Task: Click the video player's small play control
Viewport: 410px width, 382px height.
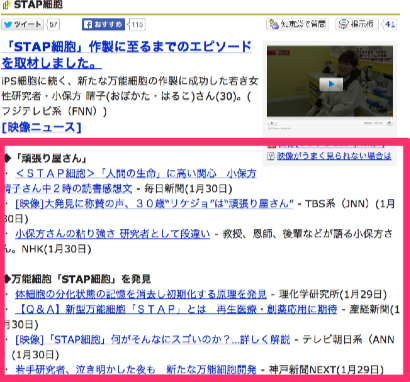Action: [x=272, y=123]
